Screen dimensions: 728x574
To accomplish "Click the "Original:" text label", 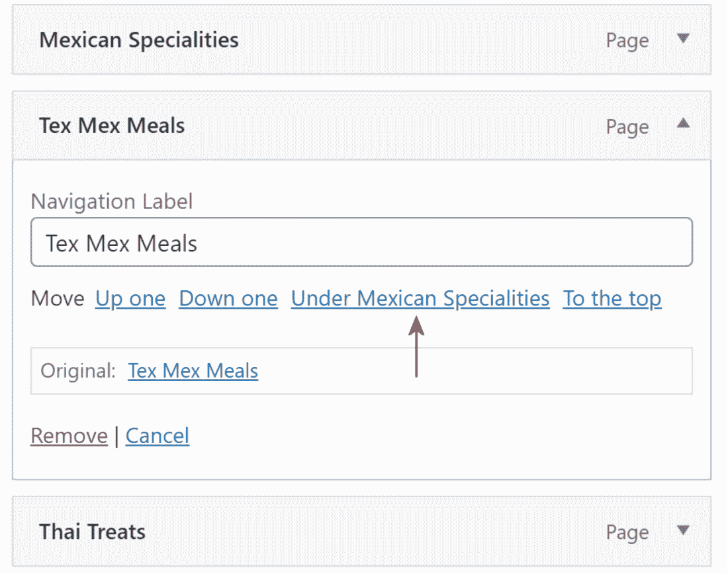I will (x=78, y=371).
